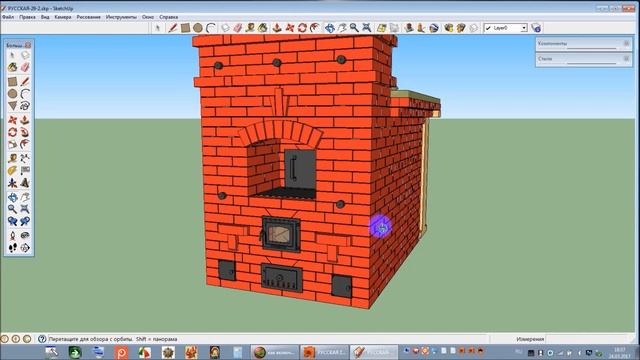Viewport: 640px width, 360px height.
Task: Select the Position Camera tool
Action: 13,236
